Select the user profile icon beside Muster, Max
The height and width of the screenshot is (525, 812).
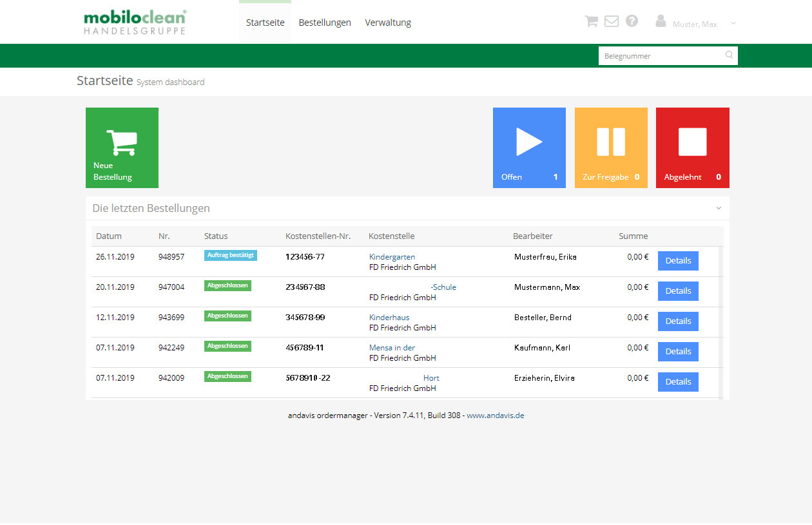pyautogui.click(x=661, y=21)
